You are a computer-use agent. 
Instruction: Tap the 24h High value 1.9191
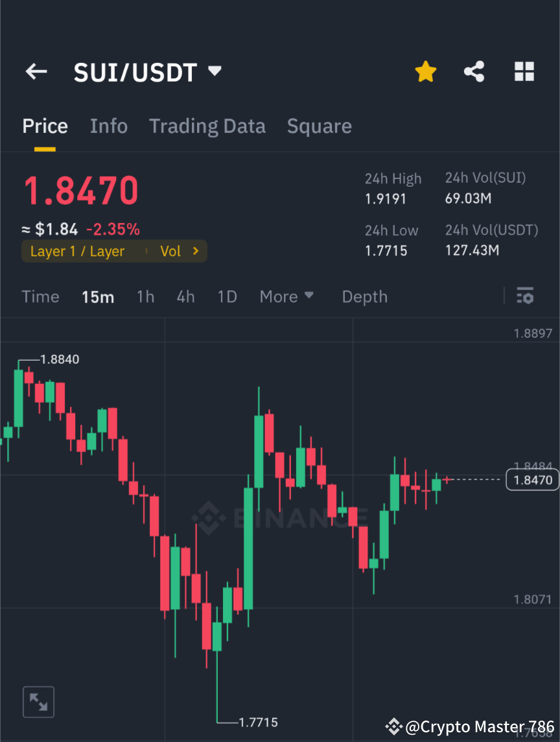click(386, 199)
